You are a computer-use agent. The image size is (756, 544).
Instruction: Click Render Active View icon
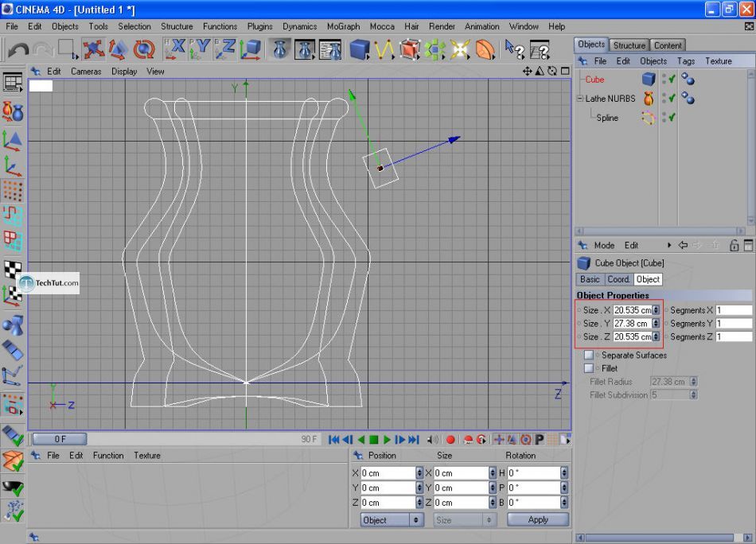[280, 49]
